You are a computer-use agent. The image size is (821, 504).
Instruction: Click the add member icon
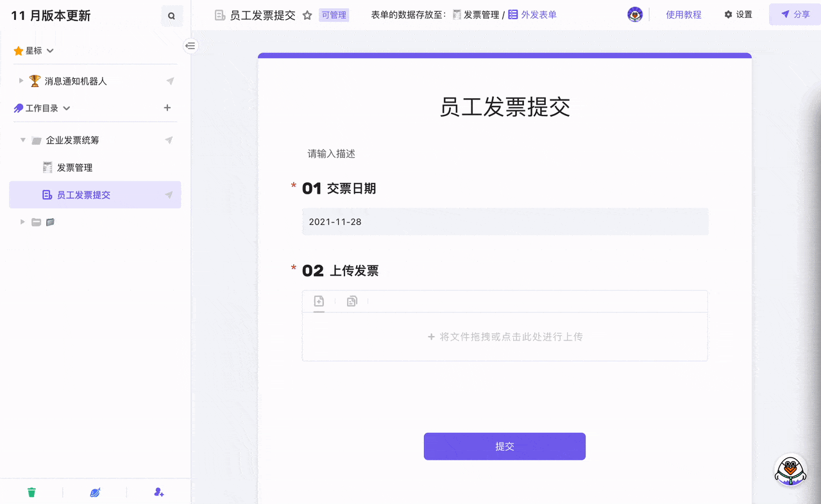click(159, 492)
